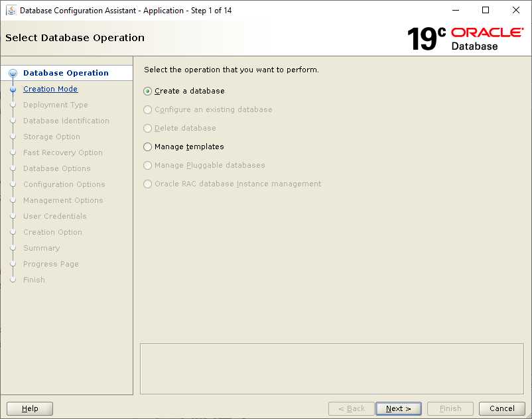
Task: Click the Database Operation step bullet icon
Action: click(13, 73)
